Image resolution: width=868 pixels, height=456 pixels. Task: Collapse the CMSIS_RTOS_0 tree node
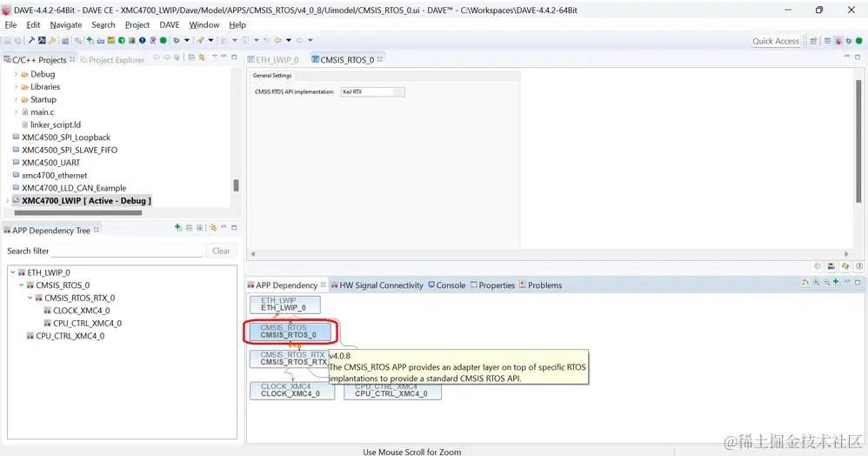pos(22,285)
